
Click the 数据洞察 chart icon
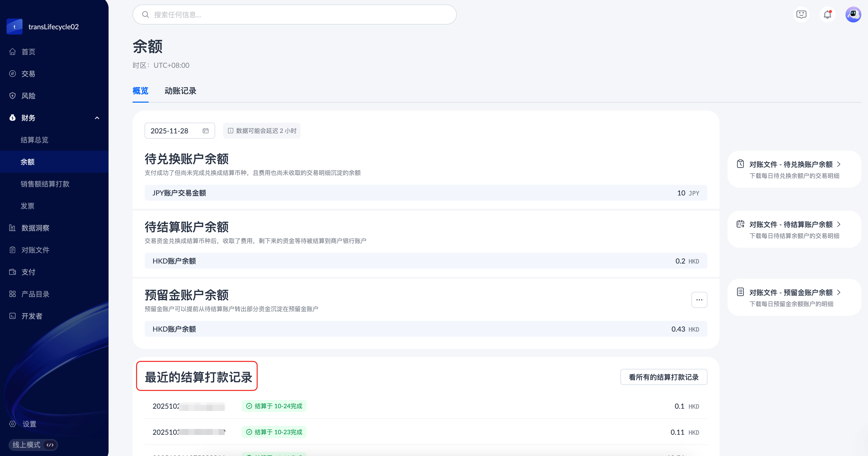click(13, 228)
